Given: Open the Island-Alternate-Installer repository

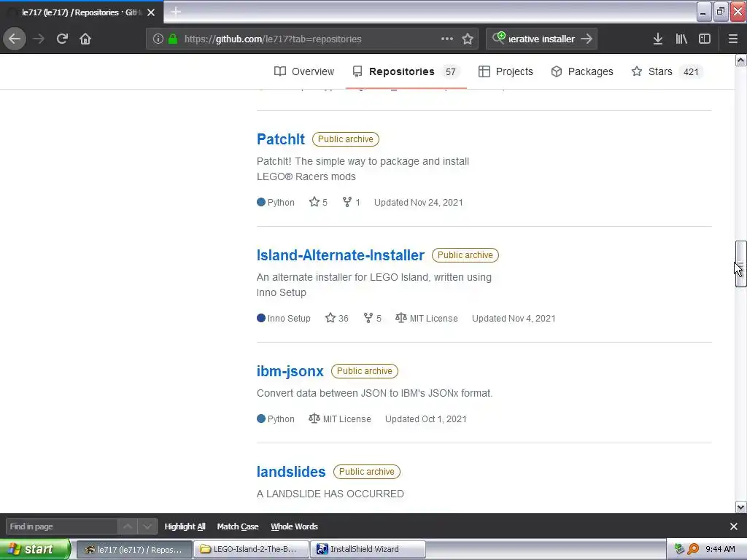Looking at the screenshot, I should pos(340,255).
